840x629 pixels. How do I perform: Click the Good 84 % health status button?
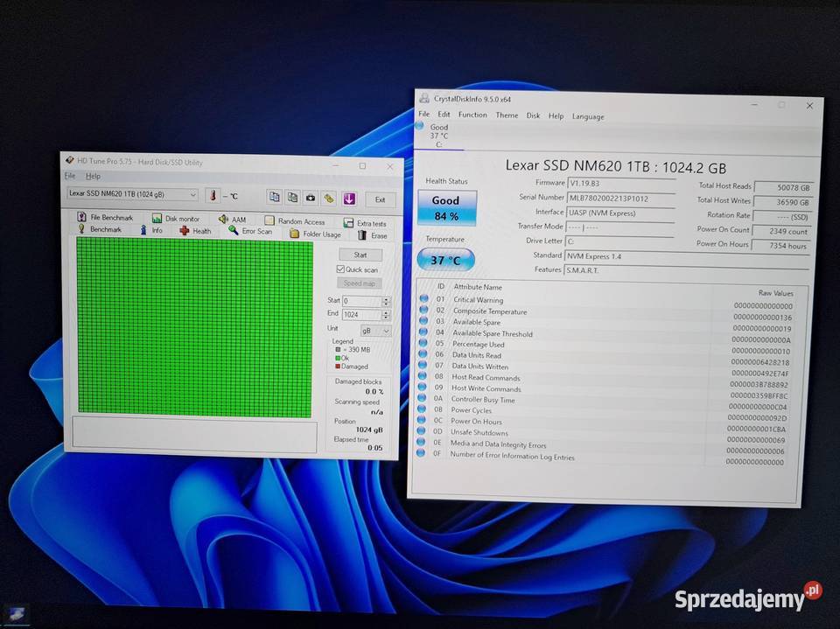click(447, 208)
